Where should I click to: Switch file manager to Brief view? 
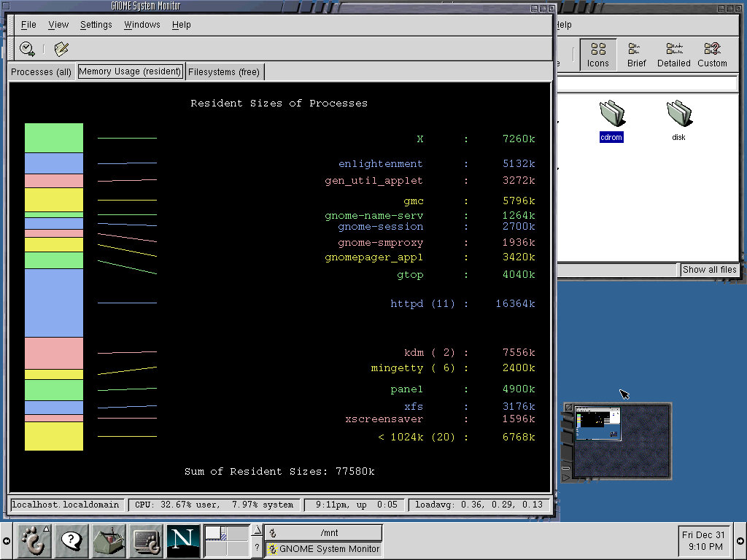pyautogui.click(x=636, y=55)
